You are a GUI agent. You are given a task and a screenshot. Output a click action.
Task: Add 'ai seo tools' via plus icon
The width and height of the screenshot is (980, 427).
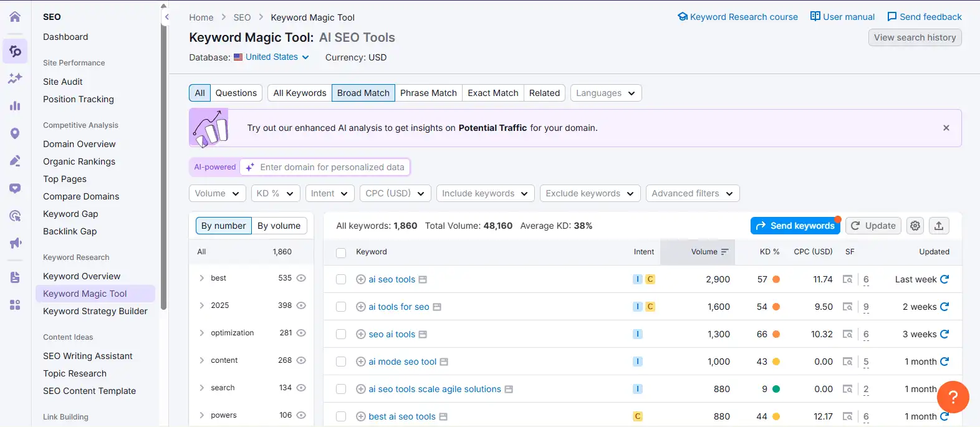(360, 279)
